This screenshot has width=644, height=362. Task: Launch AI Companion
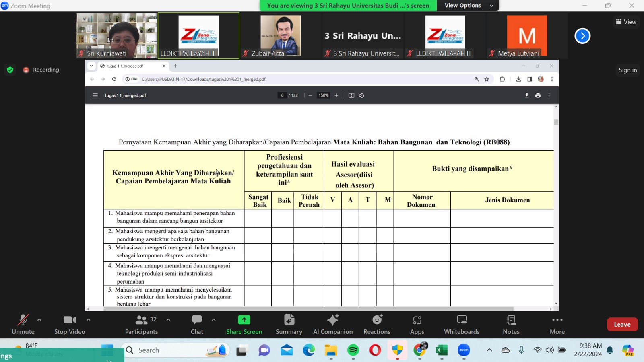(333, 324)
